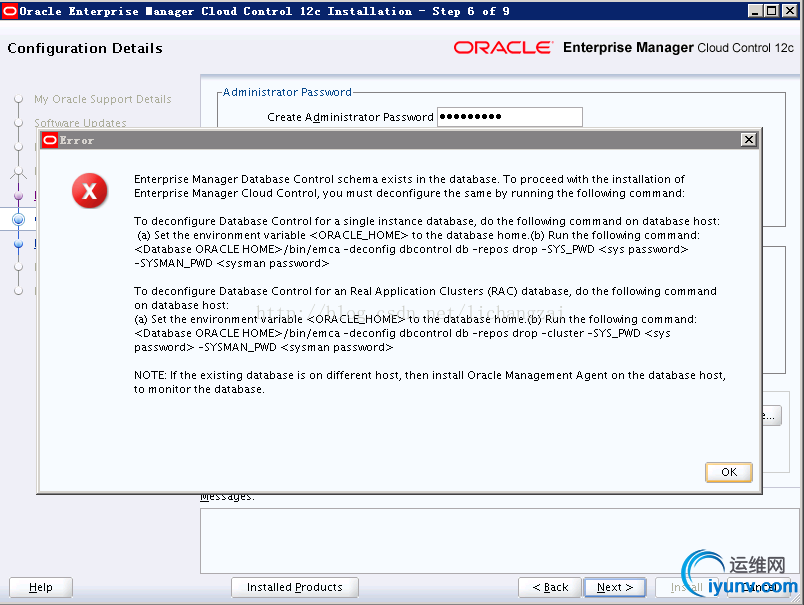This screenshot has width=804, height=605.
Task: Click the line 'to monitor the database.'
Action: click(x=199, y=389)
